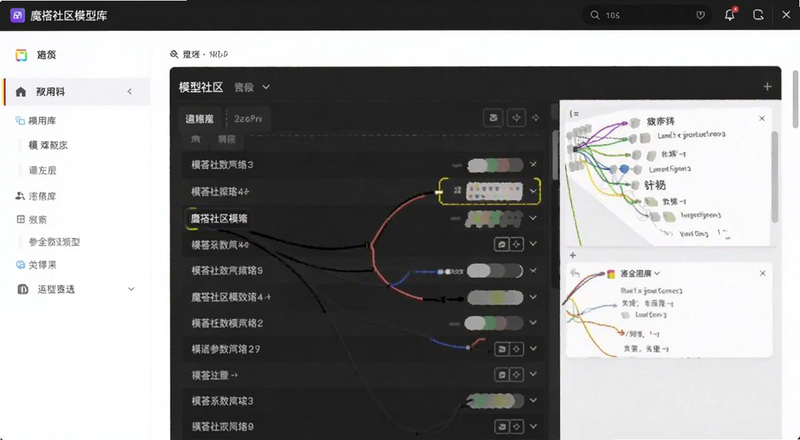Expand the chevron of the 4+ row under the blue line
800x440 pixels.
[x=533, y=297]
